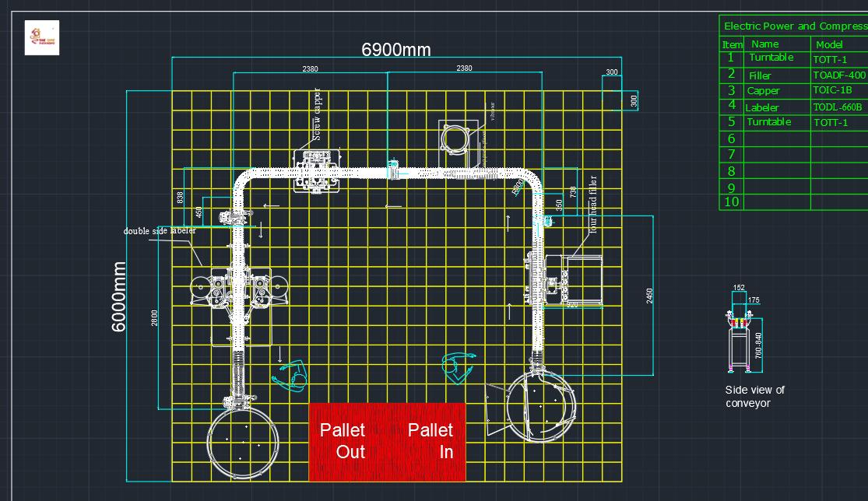Click the Filler name cell in table

[760, 75]
